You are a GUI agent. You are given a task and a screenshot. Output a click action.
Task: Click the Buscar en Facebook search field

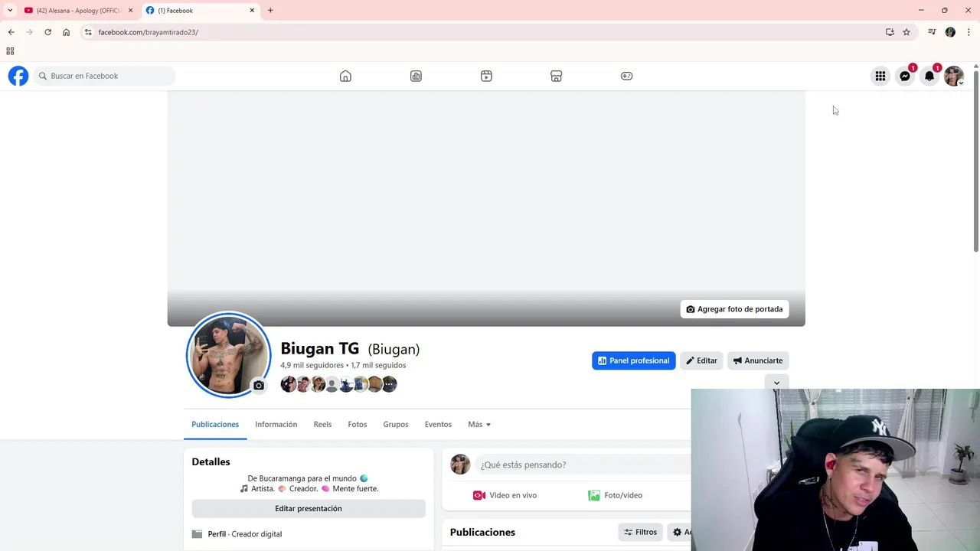(x=105, y=76)
